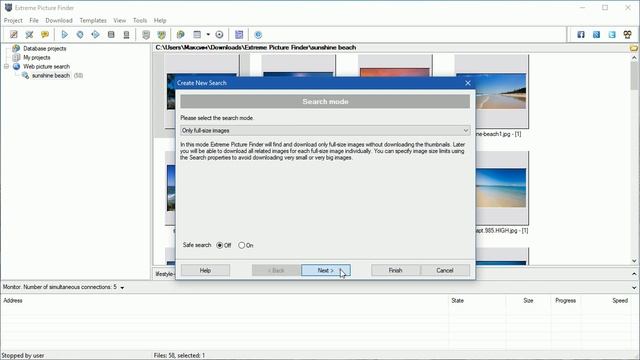The height and width of the screenshot is (360, 640).
Task: Select the beach shoreline thumbnail top right
Action: pyautogui.click(x=501, y=91)
